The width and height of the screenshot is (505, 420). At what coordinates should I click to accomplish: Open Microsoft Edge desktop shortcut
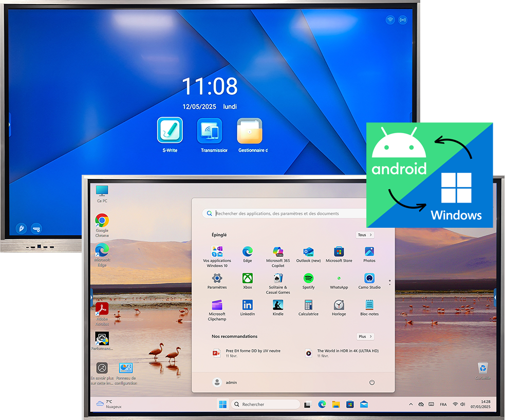(x=102, y=254)
